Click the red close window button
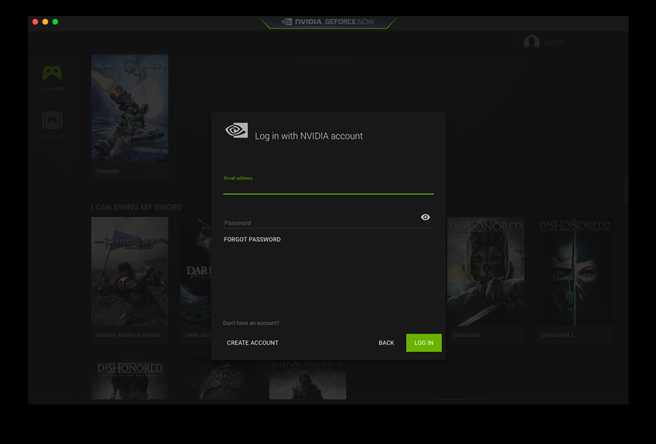Screen dimensions: 656x444 (x=35, y=22)
